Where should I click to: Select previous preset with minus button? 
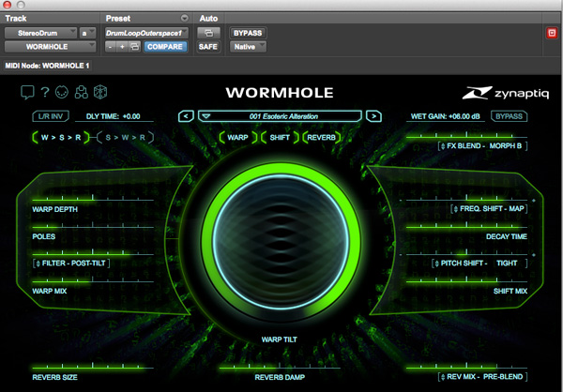pyautogui.click(x=110, y=47)
